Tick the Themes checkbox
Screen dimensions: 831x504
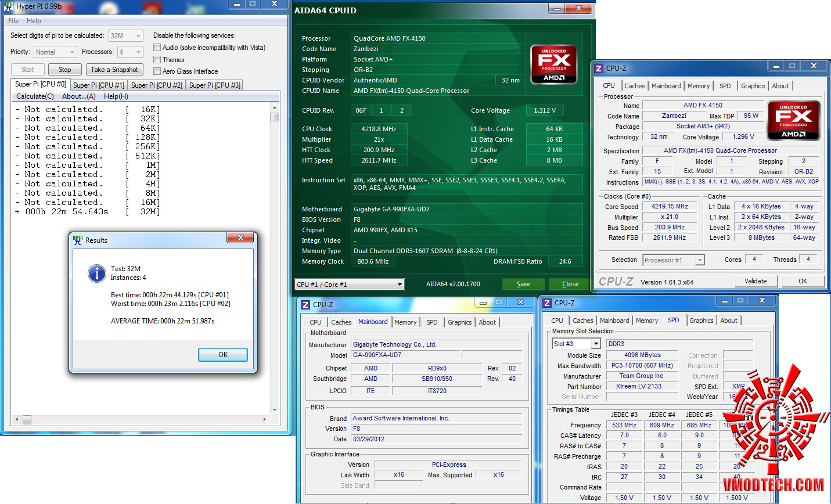pyautogui.click(x=157, y=60)
